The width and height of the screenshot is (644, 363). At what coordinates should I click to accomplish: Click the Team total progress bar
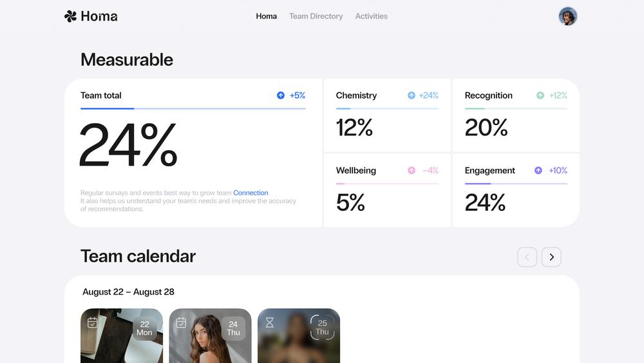[x=193, y=108]
